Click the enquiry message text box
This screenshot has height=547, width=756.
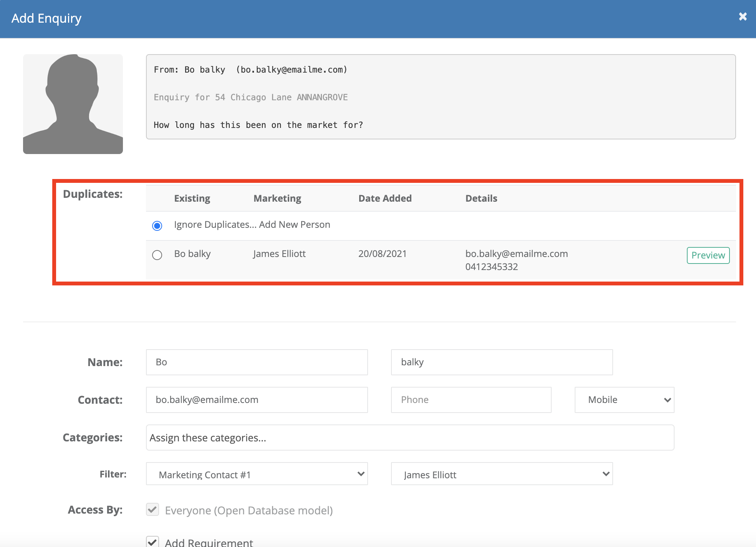[441, 97]
